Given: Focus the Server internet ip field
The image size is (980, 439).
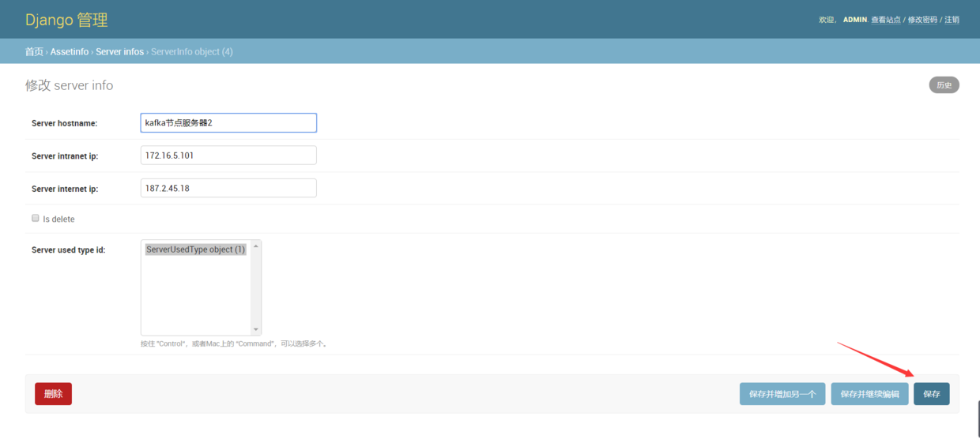Looking at the screenshot, I should pyautogui.click(x=228, y=188).
